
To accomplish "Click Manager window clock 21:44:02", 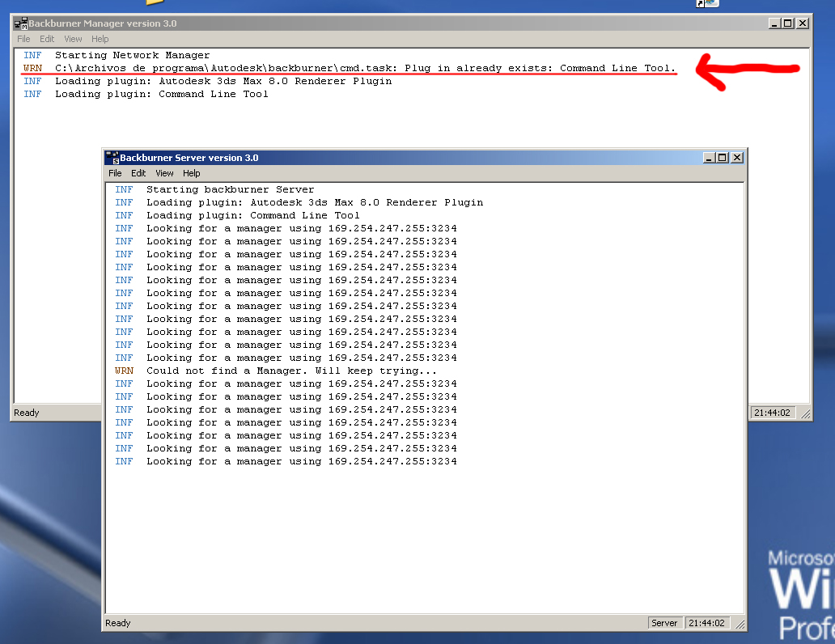I will 772,413.
